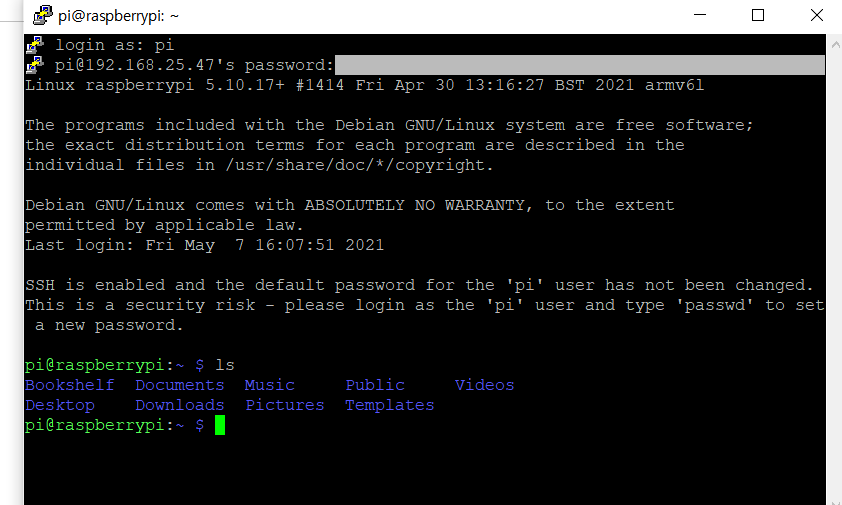
Task: Click the window title 'pi@raspberrypi: ~'
Action: tap(119, 16)
